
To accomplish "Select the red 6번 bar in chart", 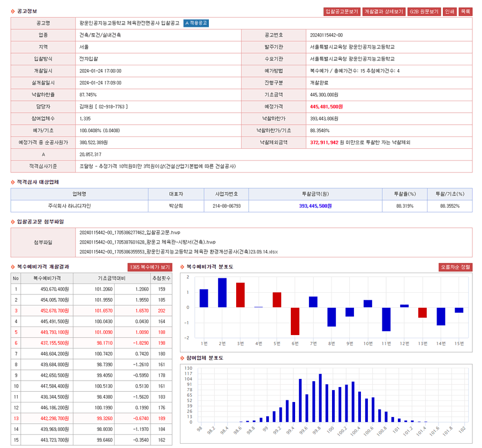I will (295, 321).
